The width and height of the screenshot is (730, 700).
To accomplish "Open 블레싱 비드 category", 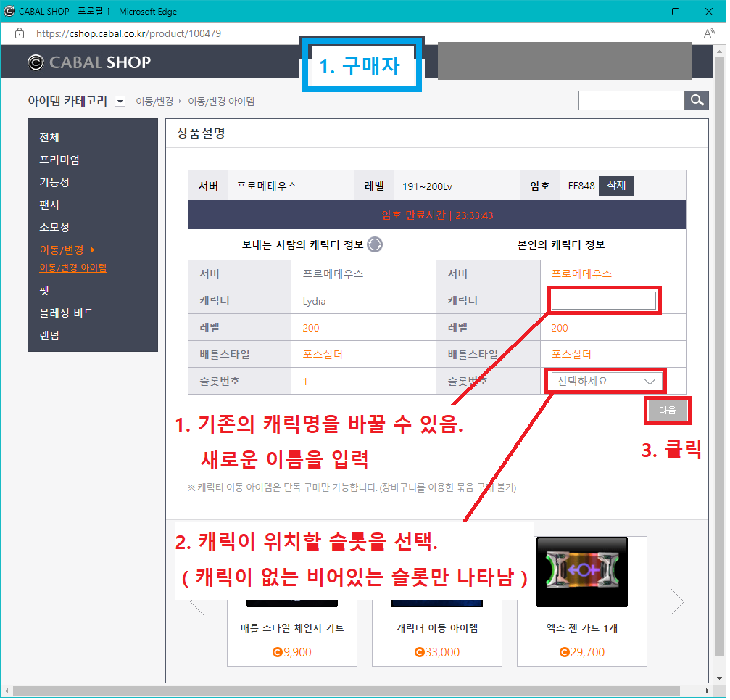I will point(67,314).
